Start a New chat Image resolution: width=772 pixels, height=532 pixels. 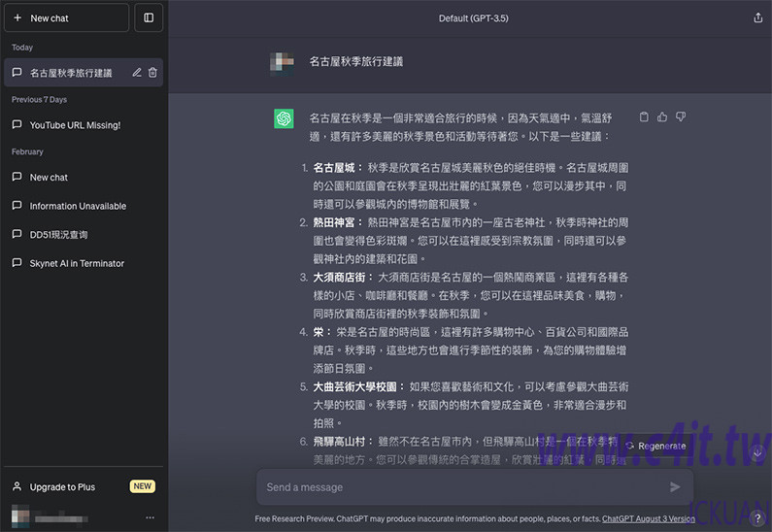tap(66, 17)
